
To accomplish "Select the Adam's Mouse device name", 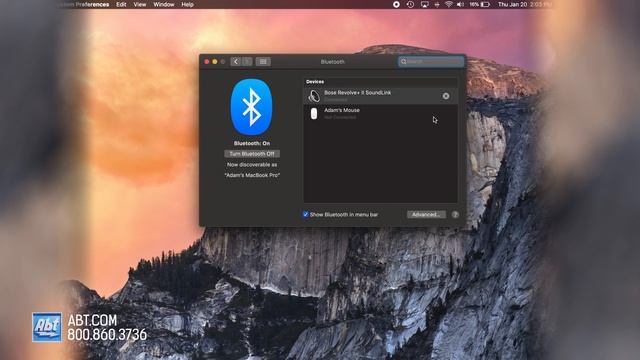I will pos(342,110).
